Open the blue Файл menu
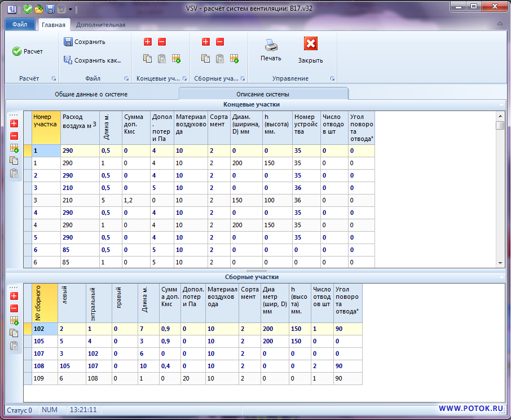The height and width of the screenshot is (420, 511). (20, 25)
